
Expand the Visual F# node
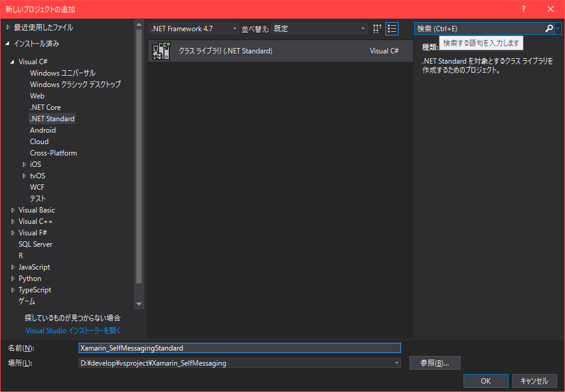coord(13,233)
